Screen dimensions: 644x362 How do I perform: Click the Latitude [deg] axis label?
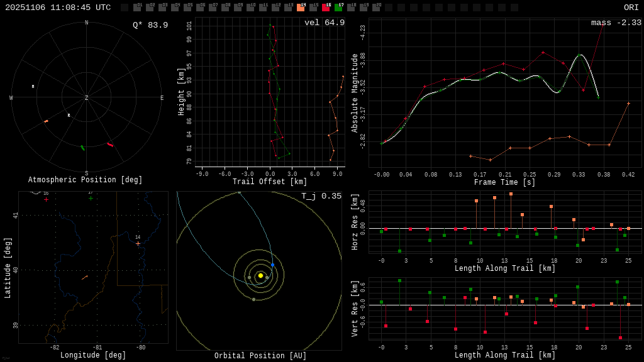8,268
